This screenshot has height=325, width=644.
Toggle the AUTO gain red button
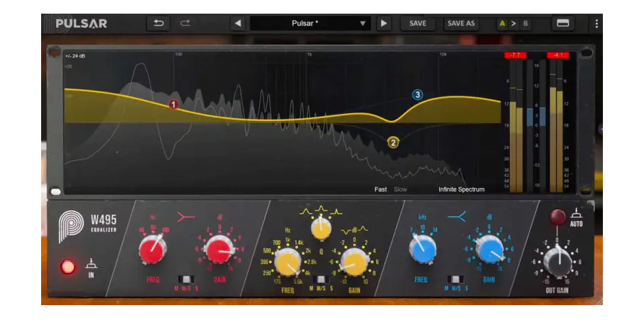click(558, 217)
